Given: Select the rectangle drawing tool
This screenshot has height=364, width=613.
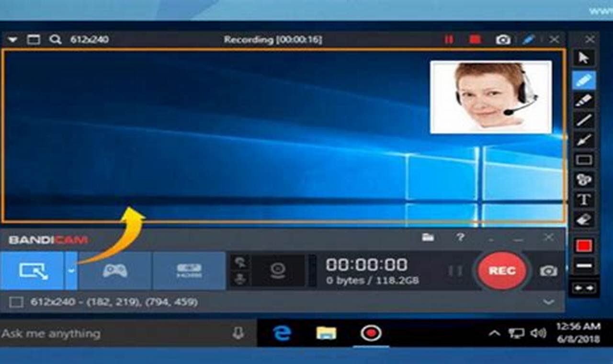Looking at the screenshot, I should 584,159.
